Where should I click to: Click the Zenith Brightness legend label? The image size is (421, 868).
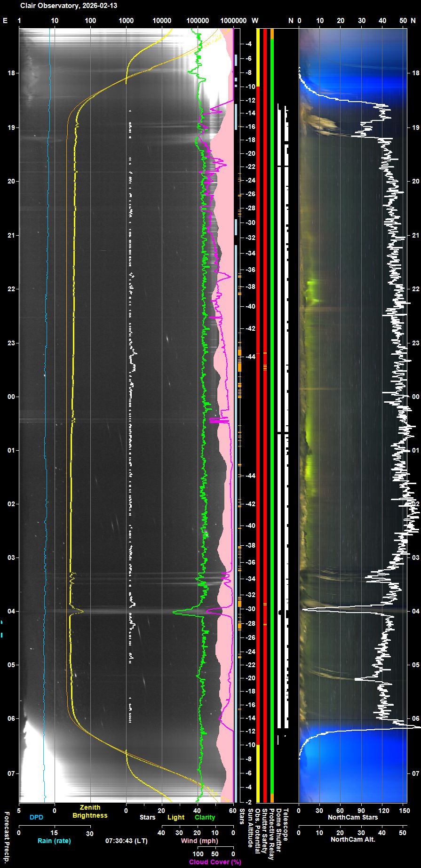coord(90,812)
